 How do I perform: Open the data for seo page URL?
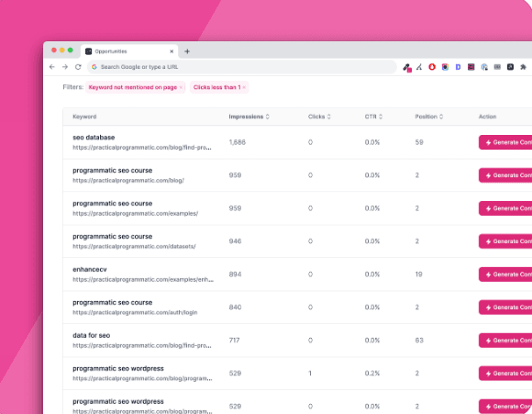coord(142,345)
